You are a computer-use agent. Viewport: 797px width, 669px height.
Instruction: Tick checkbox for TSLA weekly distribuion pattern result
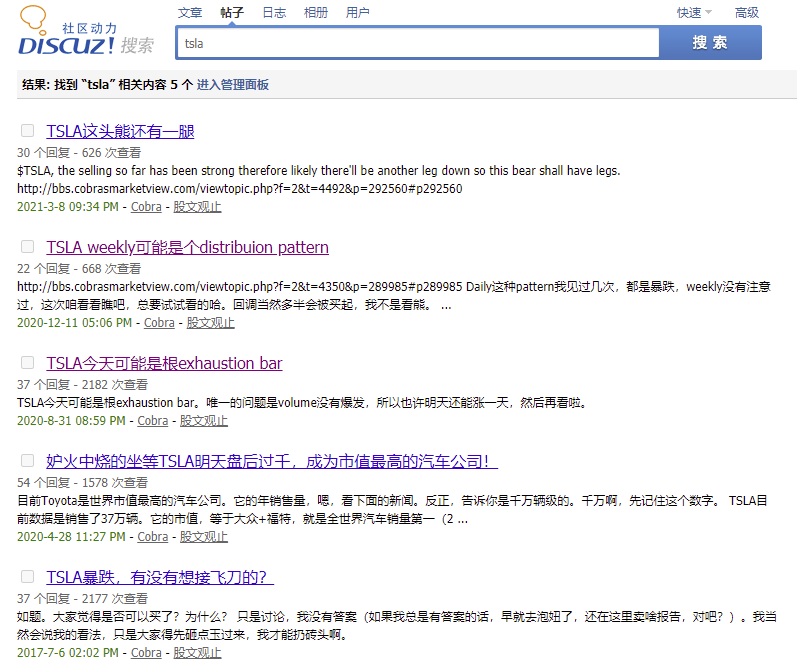(x=28, y=246)
